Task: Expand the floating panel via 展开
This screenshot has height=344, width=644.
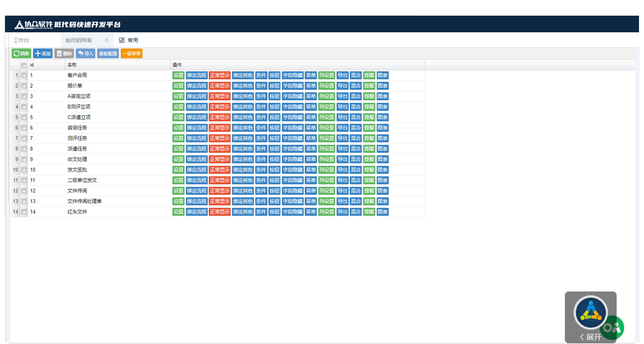Action: click(x=591, y=337)
